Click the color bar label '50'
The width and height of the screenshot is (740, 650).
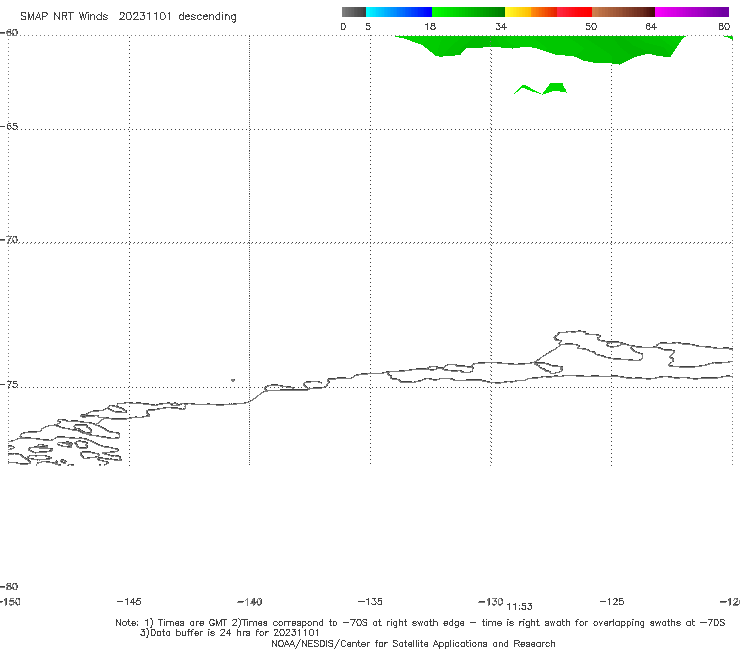591,27
